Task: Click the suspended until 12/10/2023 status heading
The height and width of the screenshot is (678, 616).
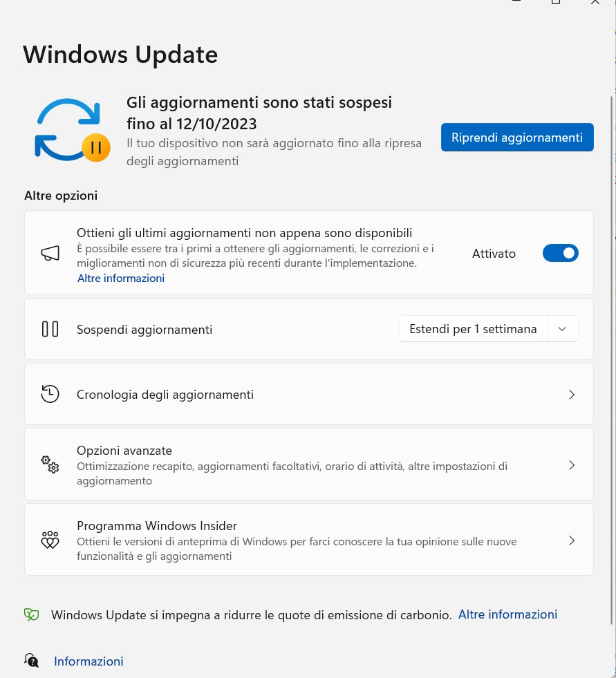Action: pos(259,113)
